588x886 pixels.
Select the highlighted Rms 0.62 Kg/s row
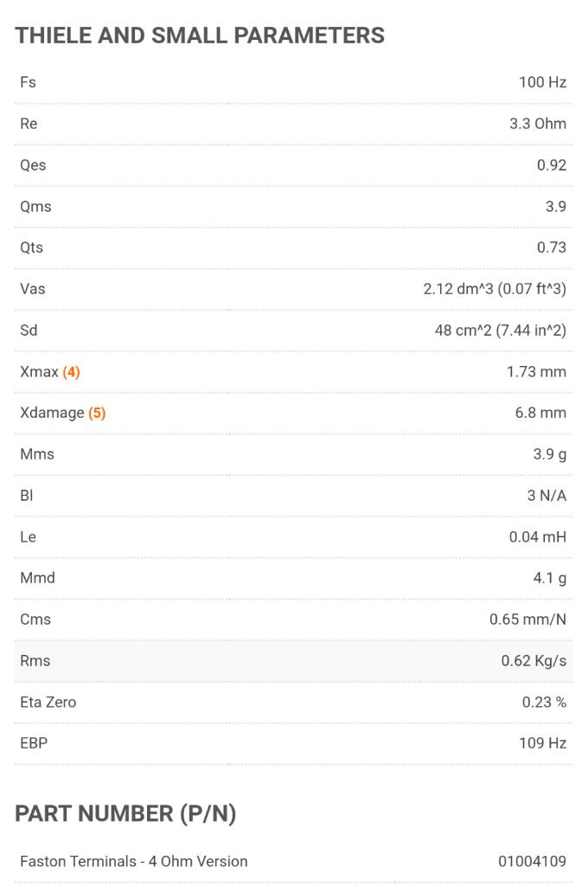click(x=293, y=660)
